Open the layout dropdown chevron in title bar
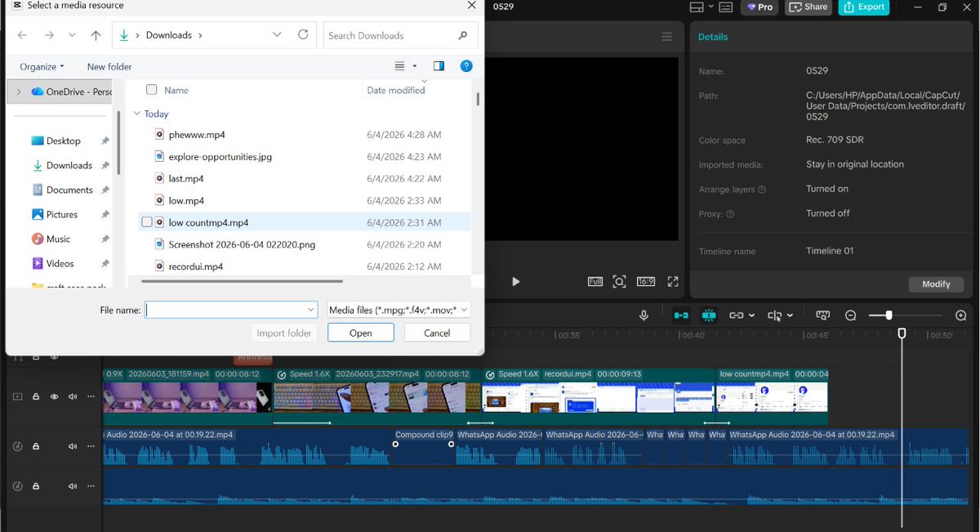This screenshot has height=532, width=980. click(x=711, y=7)
